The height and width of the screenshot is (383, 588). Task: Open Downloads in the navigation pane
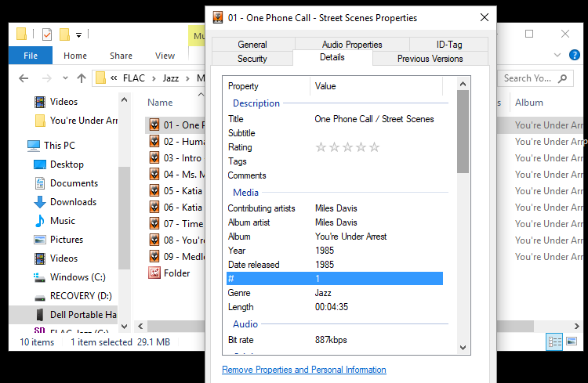(73, 202)
